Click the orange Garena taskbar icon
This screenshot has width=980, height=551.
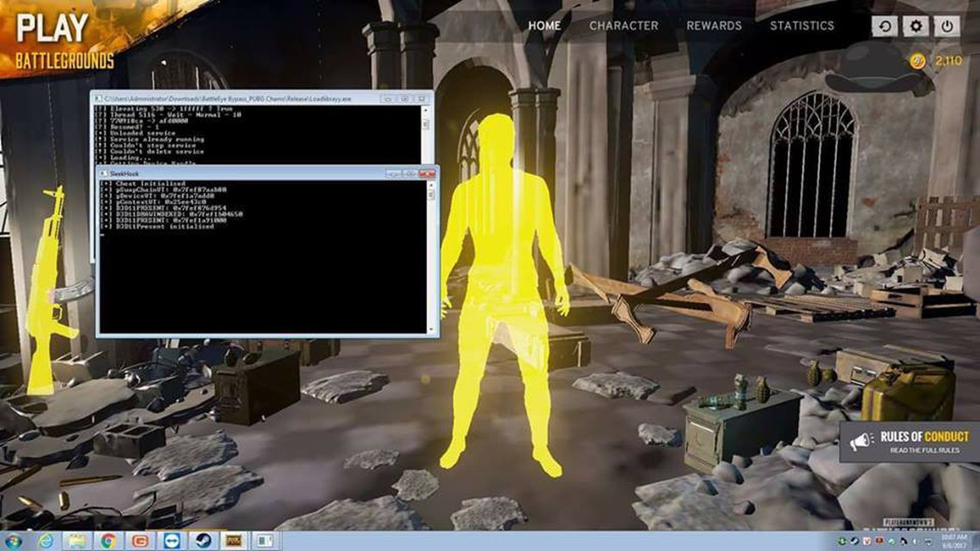(x=140, y=540)
